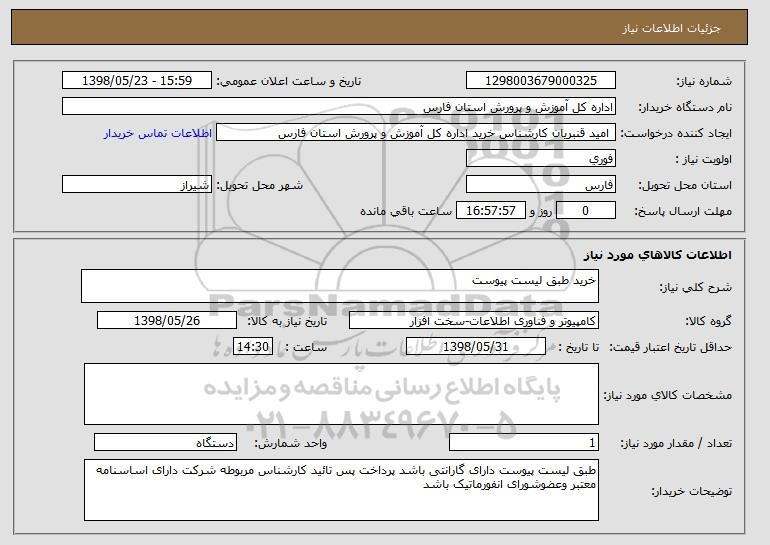The width and height of the screenshot is (770, 545).
Task: Click the request creator field امید قنبریان
Action: click(416, 133)
